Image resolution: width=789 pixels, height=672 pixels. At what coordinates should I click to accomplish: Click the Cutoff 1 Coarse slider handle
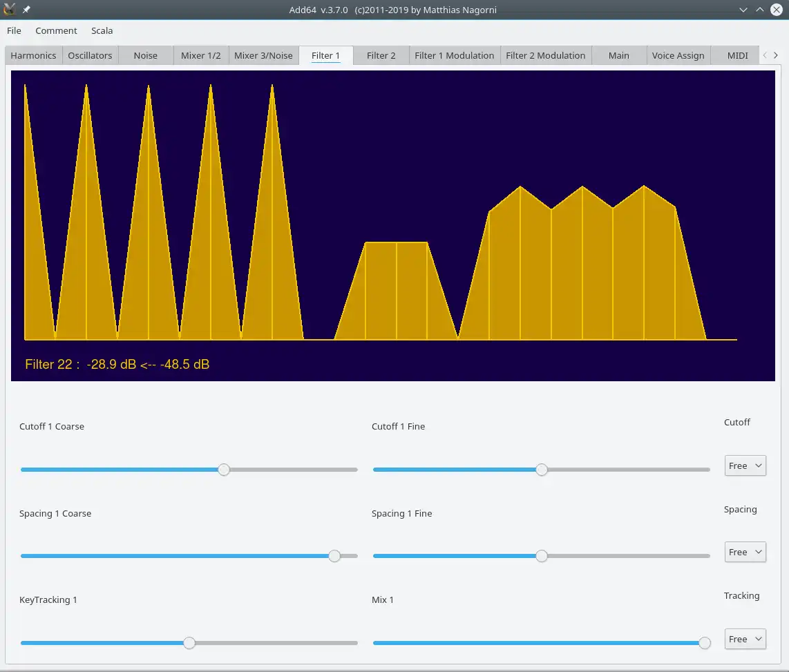224,470
